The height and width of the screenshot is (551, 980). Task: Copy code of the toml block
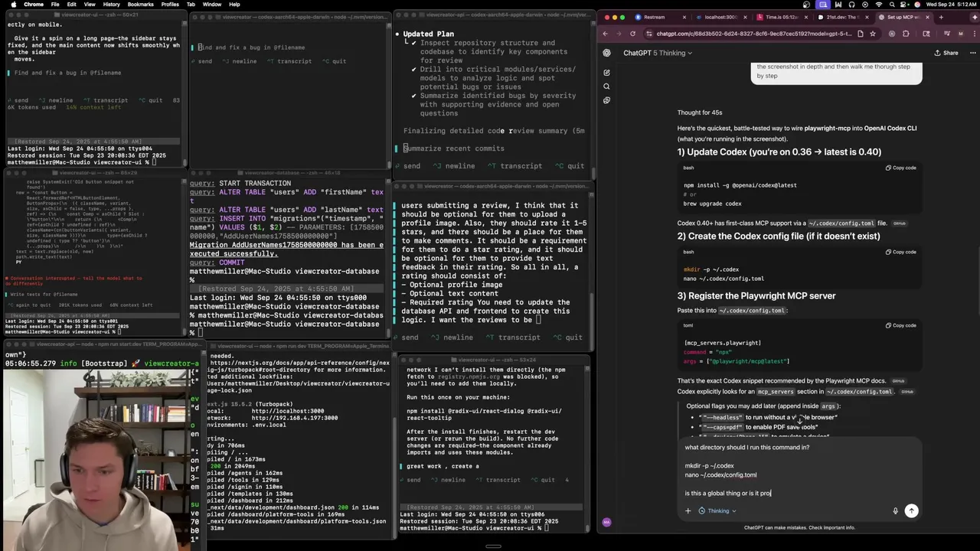tap(900, 325)
